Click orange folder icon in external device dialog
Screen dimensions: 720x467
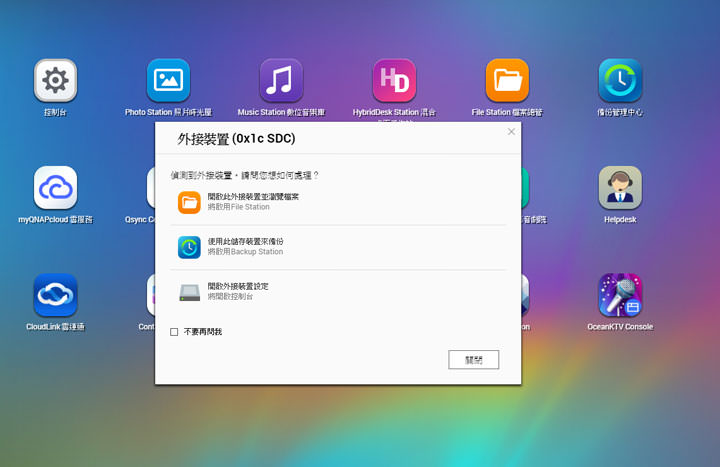point(189,202)
